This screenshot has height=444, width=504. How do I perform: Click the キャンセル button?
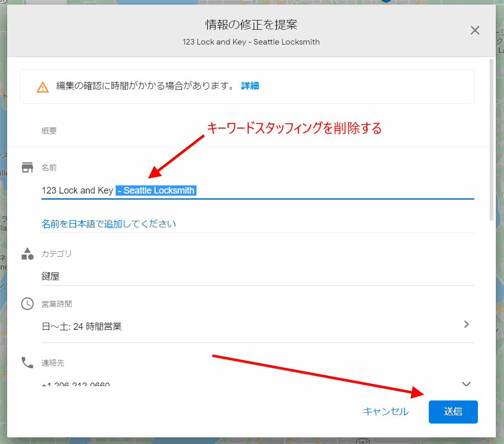386,412
